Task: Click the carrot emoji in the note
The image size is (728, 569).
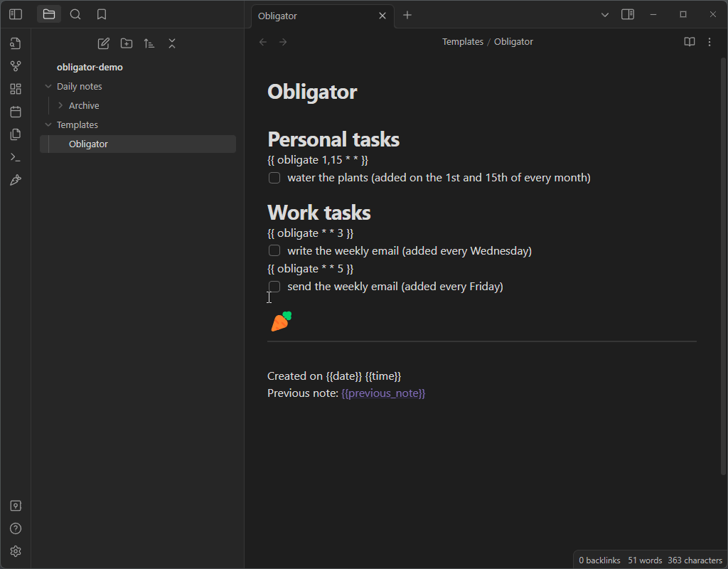Action: (x=282, y=321)
